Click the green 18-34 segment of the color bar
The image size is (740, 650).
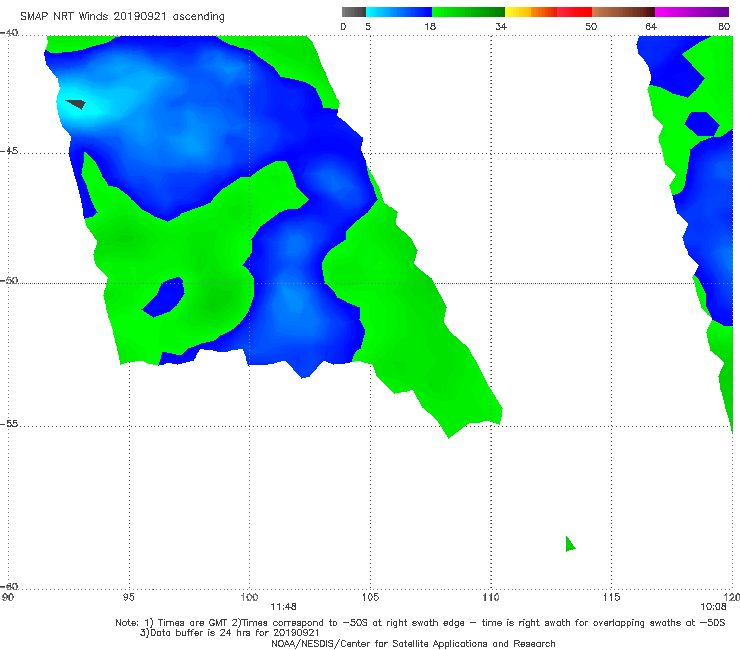click(468, 12)
